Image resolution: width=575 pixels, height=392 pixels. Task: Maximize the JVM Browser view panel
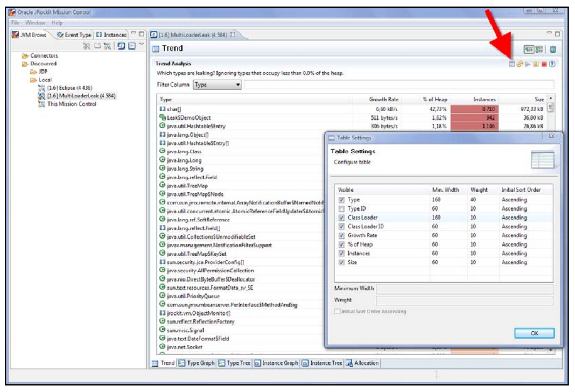142,34
